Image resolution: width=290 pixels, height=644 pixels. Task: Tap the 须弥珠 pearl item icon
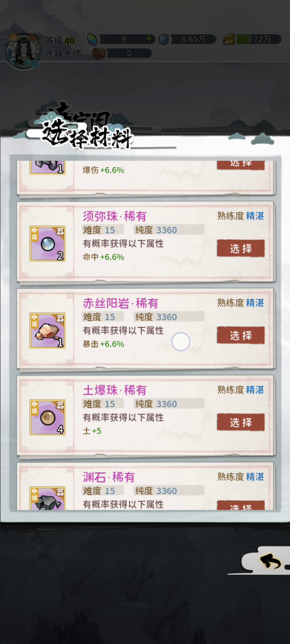47,244
